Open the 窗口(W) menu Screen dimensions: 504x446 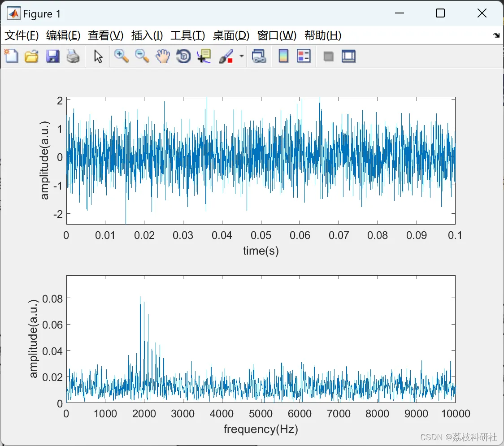(x=277, y=35)
